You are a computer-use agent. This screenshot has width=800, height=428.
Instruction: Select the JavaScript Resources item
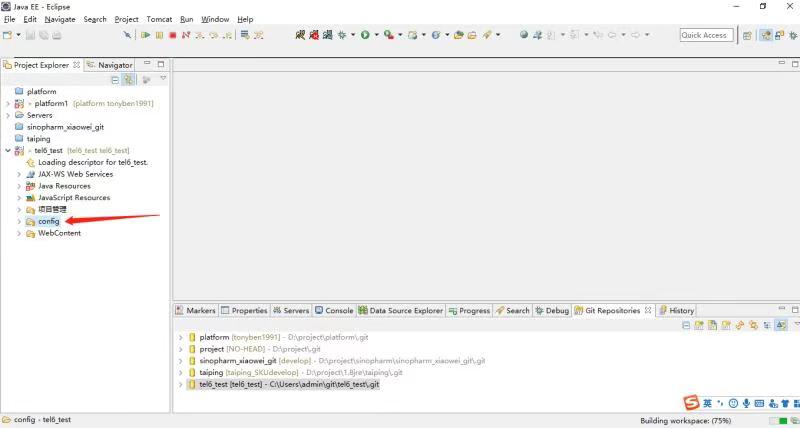pyautogui.click(x=74, y=197)
